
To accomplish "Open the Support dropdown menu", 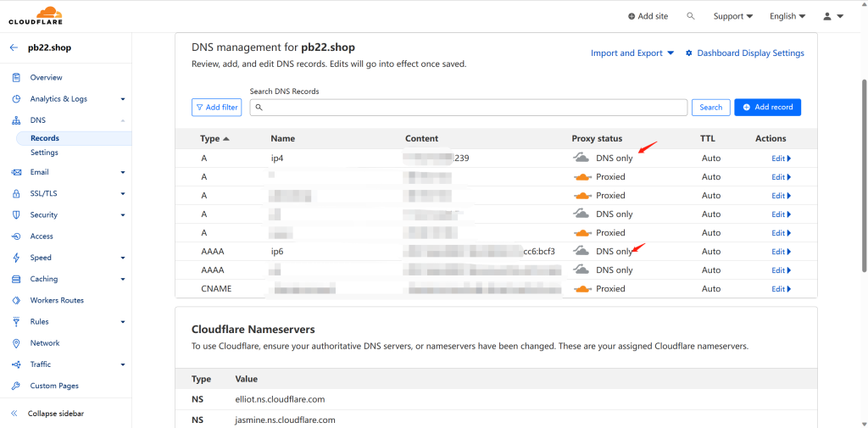I will [733, 16].
